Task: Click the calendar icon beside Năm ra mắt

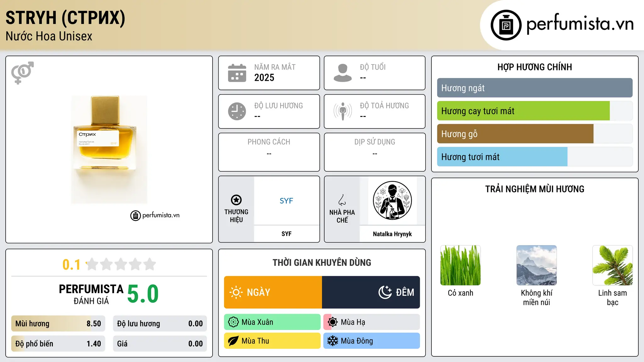Action: point(237,73)
